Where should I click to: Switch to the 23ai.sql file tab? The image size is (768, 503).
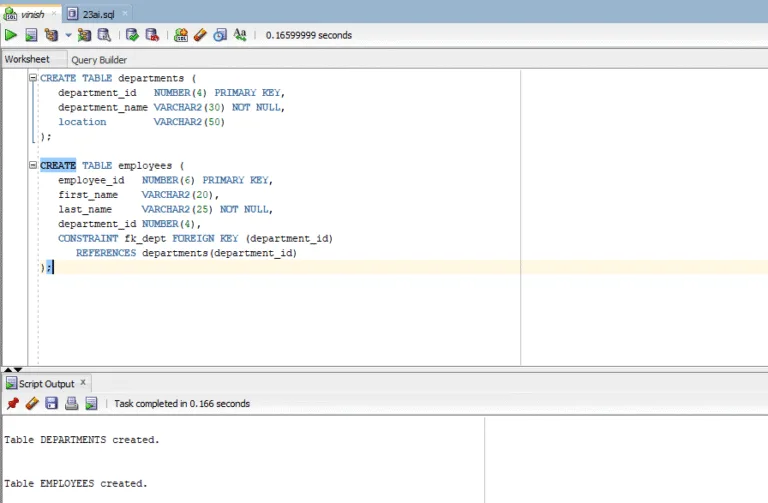coord(98,14)
